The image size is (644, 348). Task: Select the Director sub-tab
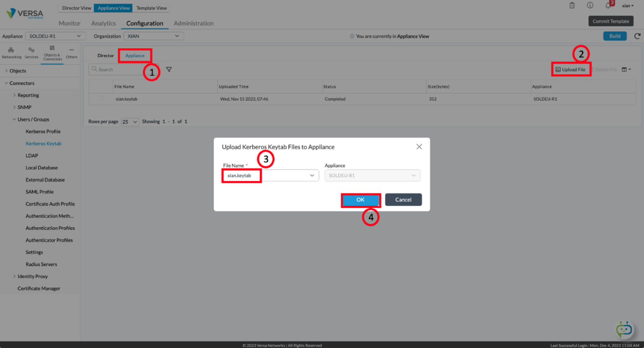[x=106, y=55]
